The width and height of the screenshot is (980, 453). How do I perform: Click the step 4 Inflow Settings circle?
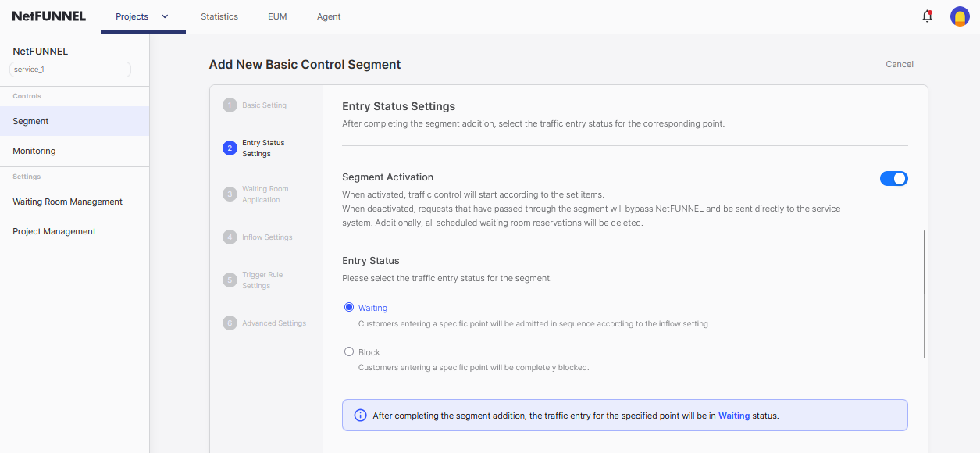tap(230, 237)
